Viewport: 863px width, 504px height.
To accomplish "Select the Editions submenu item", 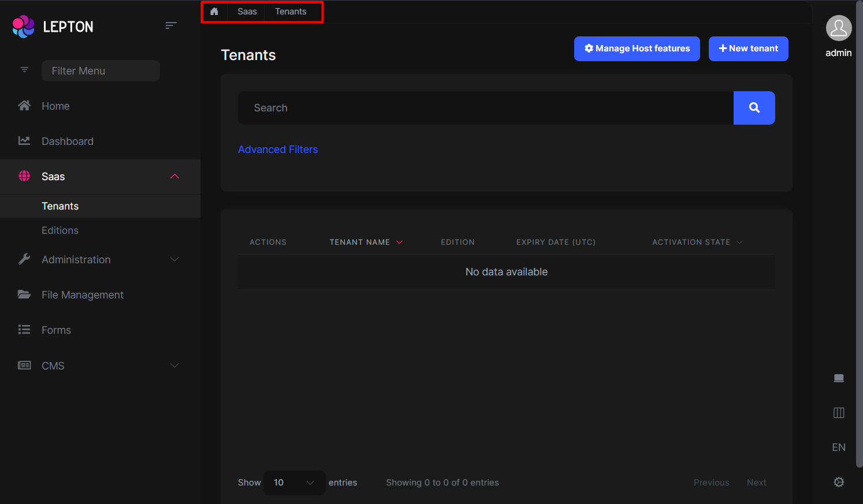I will tap(100, 230).
